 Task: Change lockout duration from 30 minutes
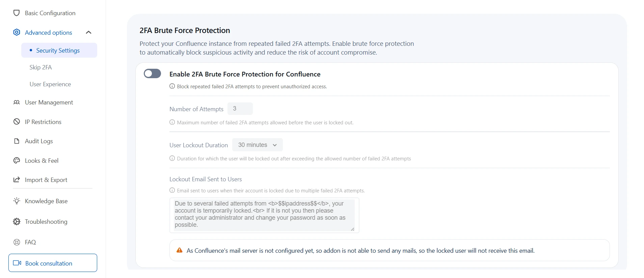tap(257, 145)
